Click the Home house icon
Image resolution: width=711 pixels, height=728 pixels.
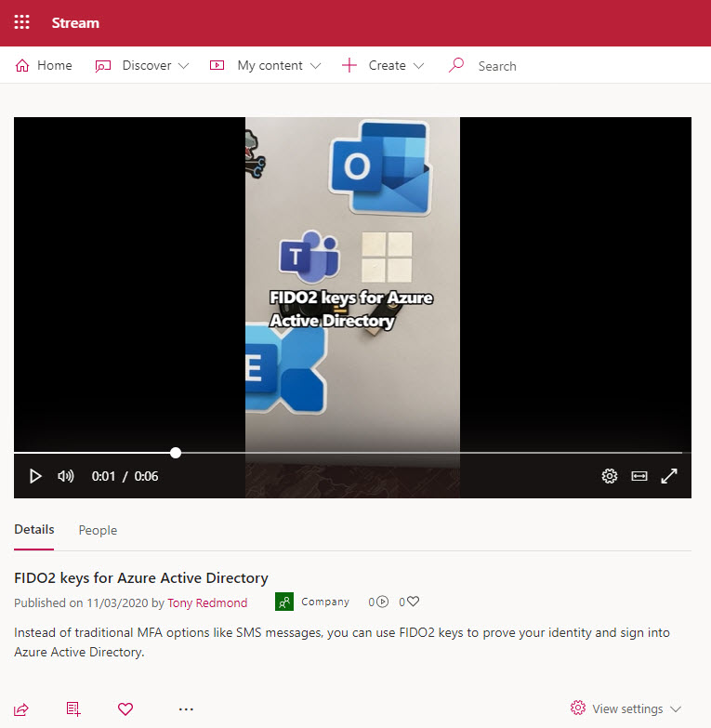pyautogui.click(x=22, y=65)
